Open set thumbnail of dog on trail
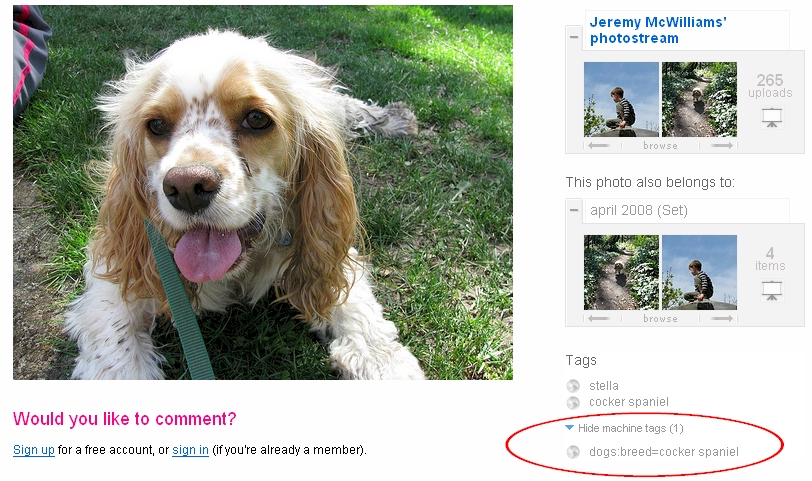The height and width of the screenshot is (481, 812). tap(621, 272)
